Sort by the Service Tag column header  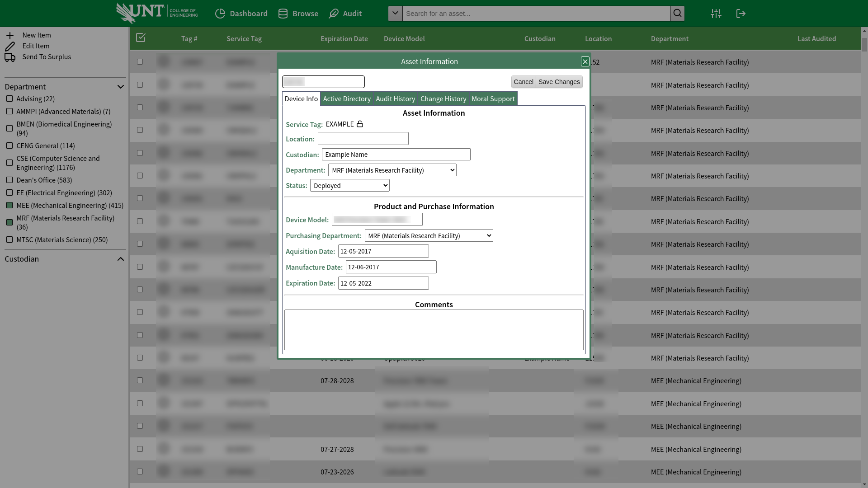pyautogui.click(x=244, y=39)
